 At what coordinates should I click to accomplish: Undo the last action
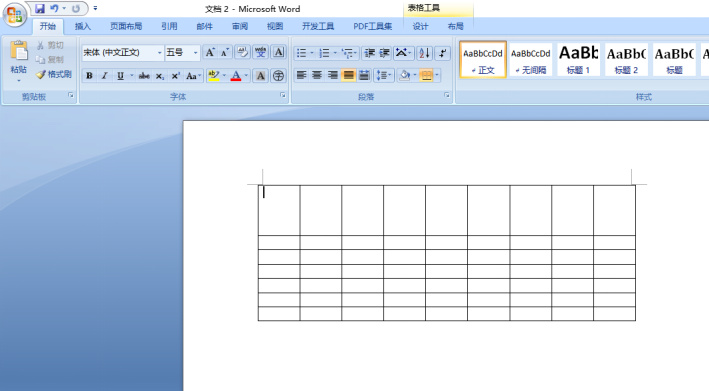[x=54, y=8]
